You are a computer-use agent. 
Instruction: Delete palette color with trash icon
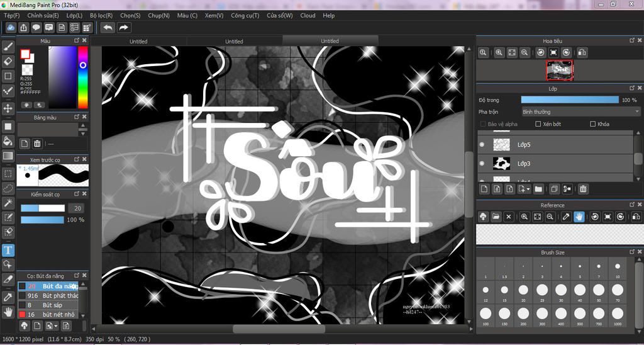click(37, 144)
